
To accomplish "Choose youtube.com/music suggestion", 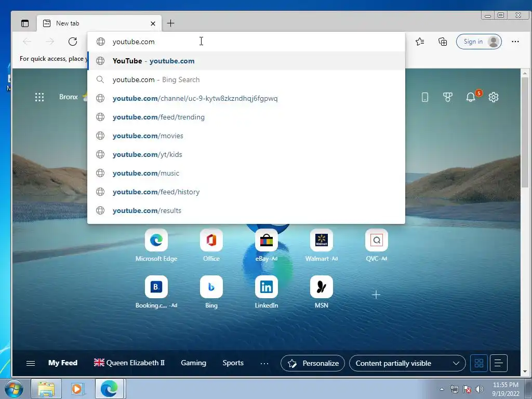I will 246,172.
